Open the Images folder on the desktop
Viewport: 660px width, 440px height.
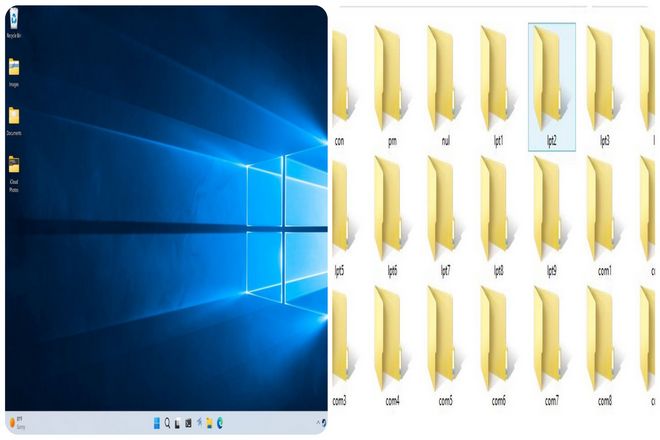point(14,72)
